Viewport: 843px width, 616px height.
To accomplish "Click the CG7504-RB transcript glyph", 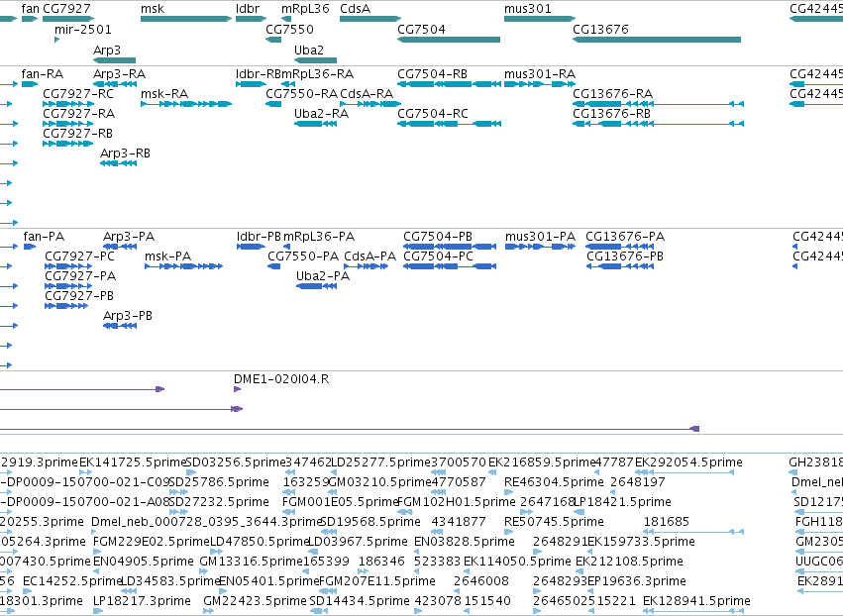I will tap(449, 84).
